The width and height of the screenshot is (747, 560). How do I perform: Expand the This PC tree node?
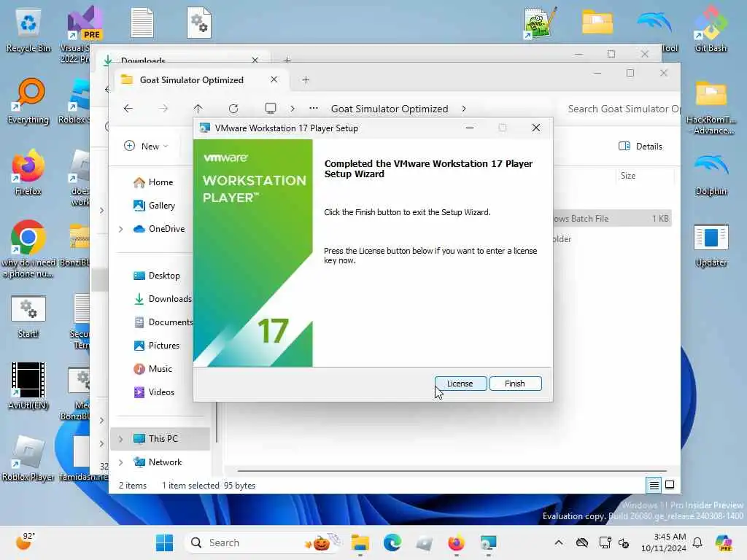(x=121, y=439)
